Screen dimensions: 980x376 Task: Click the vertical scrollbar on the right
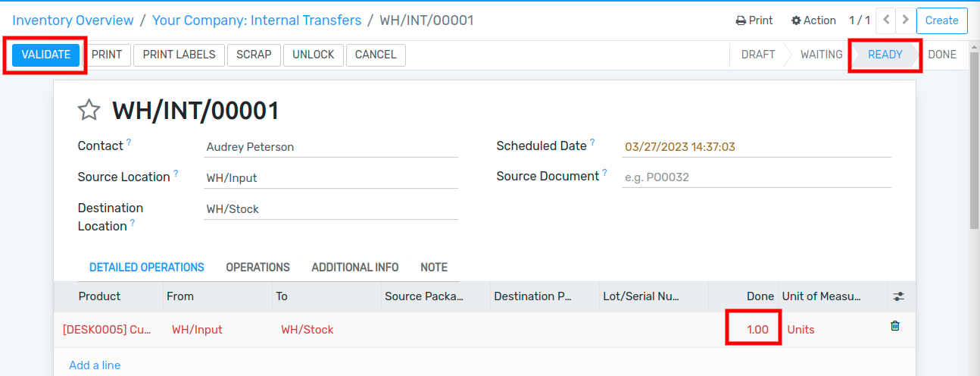pyautogui.click(x=974, y=152)
